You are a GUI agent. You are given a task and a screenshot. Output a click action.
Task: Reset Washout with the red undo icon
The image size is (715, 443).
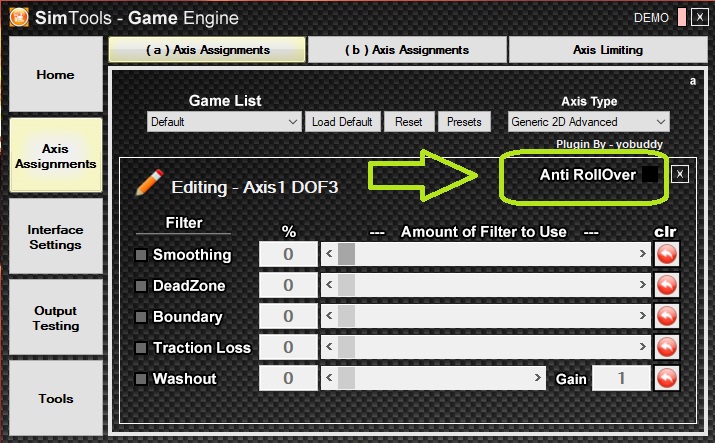point(667,378)
